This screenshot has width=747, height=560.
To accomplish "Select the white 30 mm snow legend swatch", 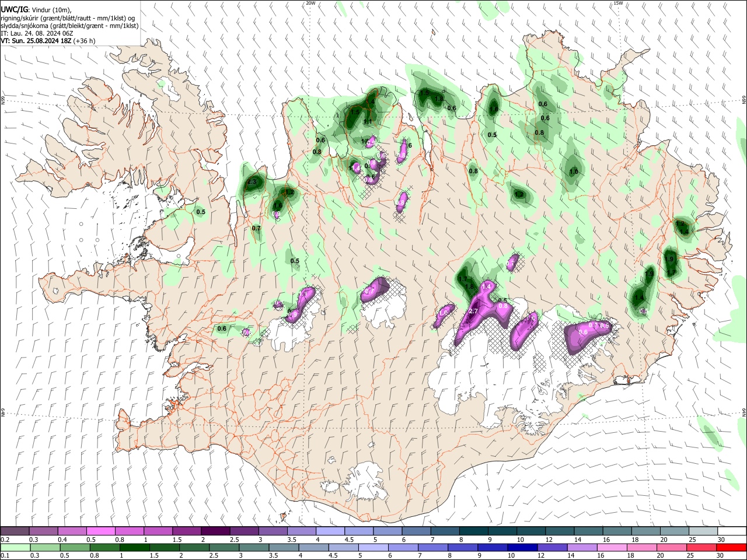I will tap(732, 531).
